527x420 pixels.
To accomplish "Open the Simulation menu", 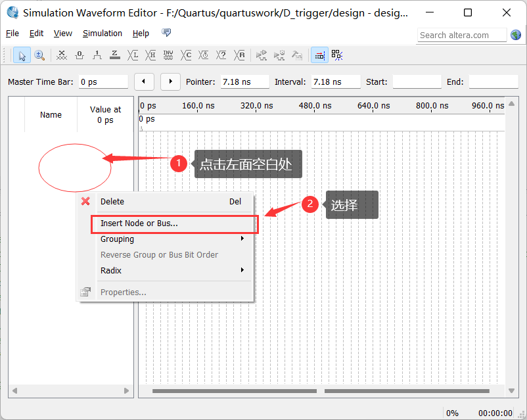I will pyautogui.click(x=102, y=34).
